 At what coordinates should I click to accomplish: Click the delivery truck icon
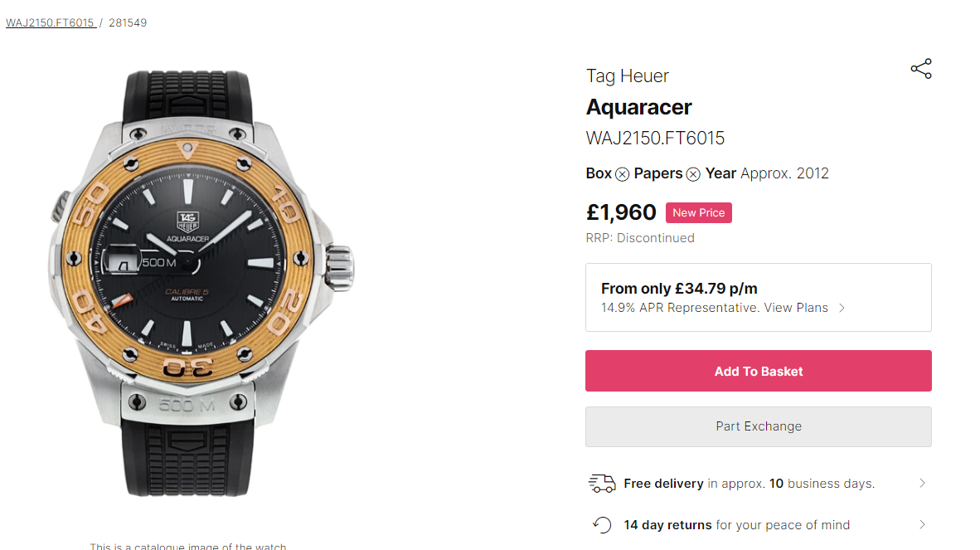(x=602, y=484)
